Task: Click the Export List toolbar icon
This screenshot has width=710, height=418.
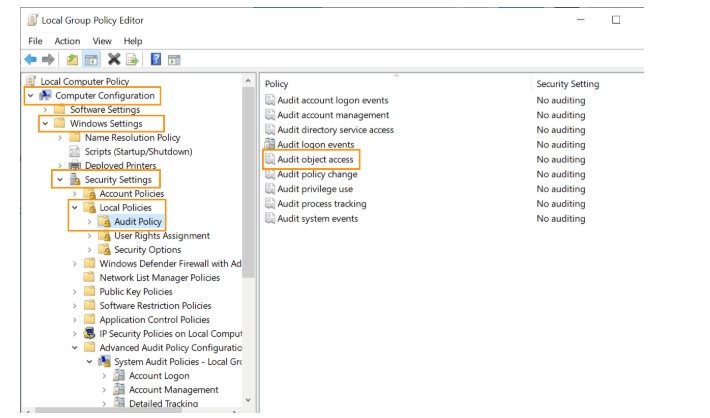Action: pos(132,59)
